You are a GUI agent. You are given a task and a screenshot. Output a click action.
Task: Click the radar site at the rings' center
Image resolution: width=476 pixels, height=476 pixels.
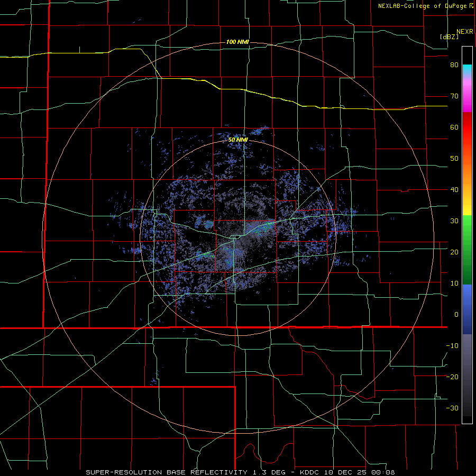tap(238, 237)
